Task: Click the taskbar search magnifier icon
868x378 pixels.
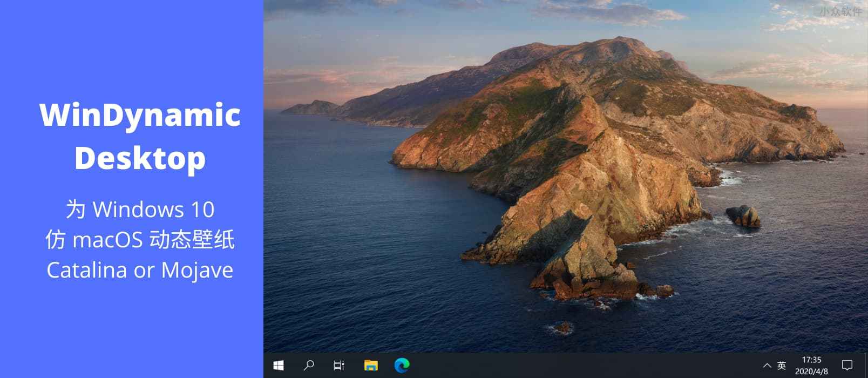Action: (x=309, y=366)
